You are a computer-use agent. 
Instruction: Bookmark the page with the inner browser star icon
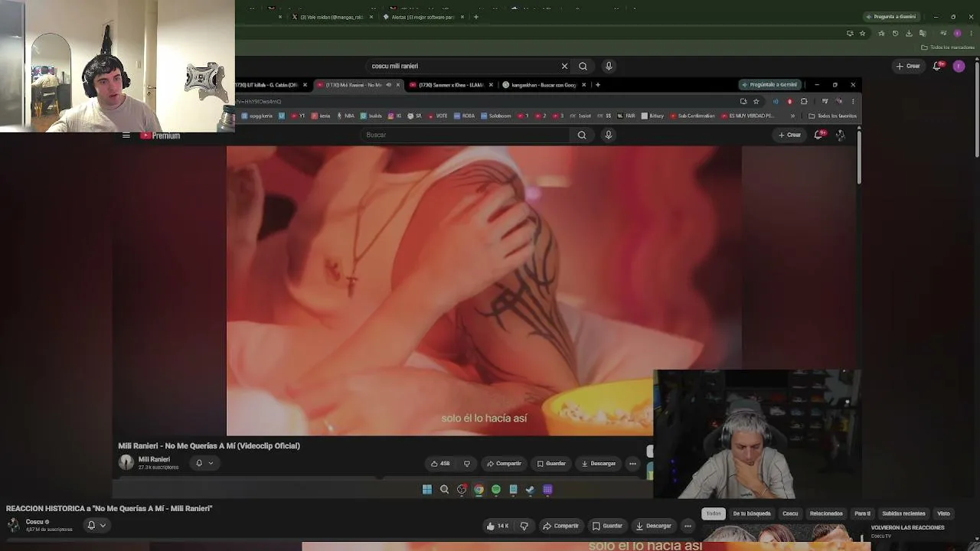tap(756, 101)
